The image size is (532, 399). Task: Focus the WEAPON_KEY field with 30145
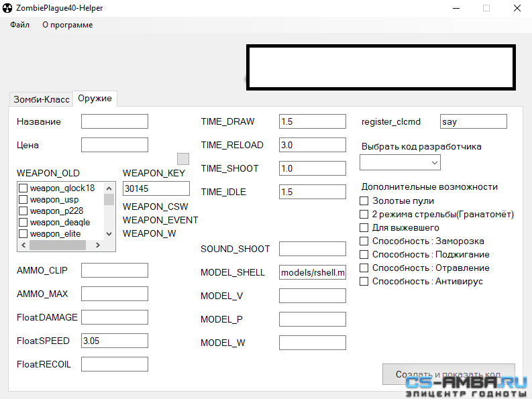click(156, 188)
